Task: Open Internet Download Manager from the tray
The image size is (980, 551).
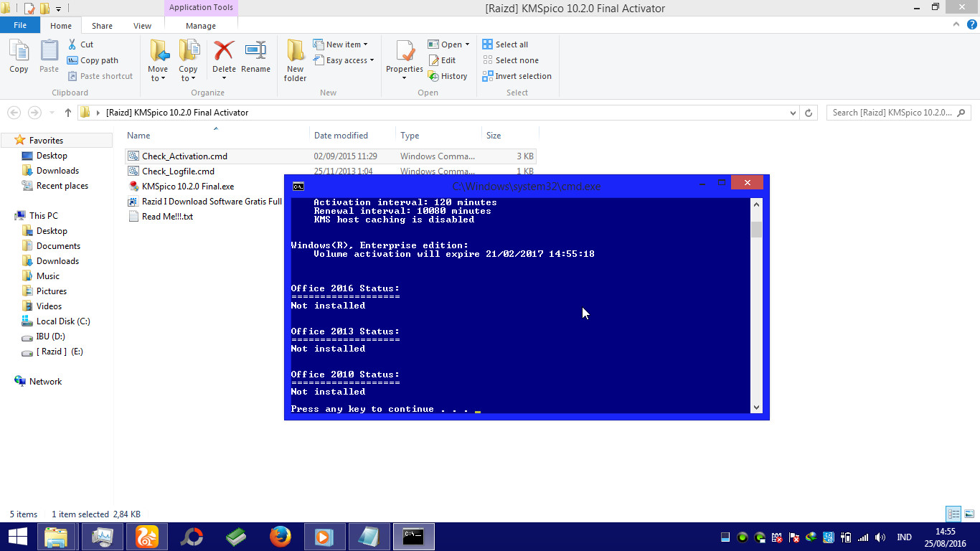Action: 811,537
